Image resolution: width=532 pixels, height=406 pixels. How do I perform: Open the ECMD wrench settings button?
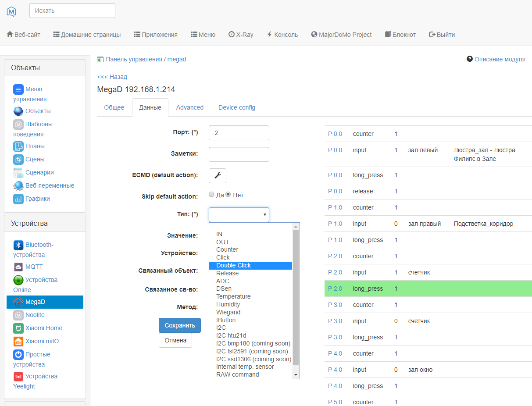[x=217, y=175]
